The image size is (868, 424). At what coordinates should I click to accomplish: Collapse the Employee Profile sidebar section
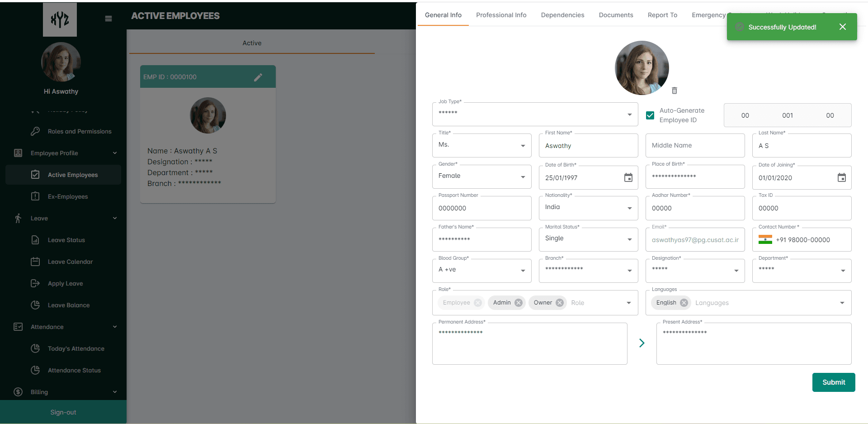[115, 153]
